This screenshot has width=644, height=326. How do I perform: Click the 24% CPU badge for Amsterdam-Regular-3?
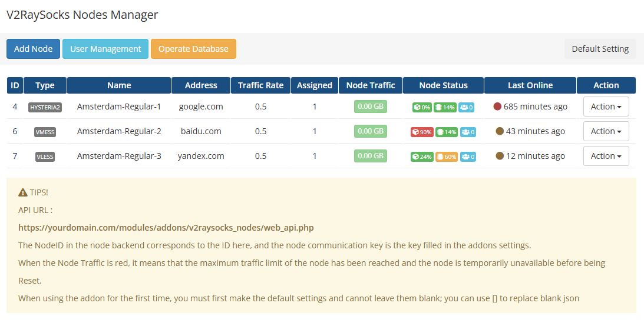[x=421, y=157]
